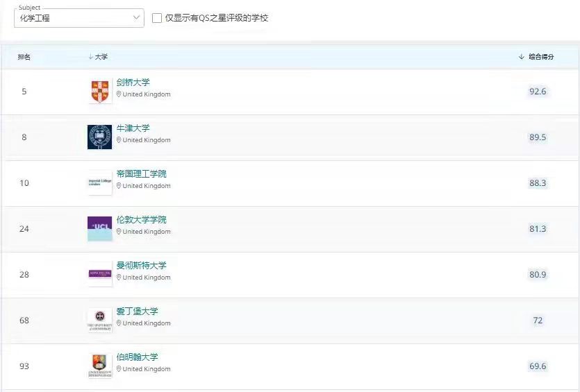
Task: Click United Kingdom under 爱丁堡大学
Action: [x=147, y=323]
